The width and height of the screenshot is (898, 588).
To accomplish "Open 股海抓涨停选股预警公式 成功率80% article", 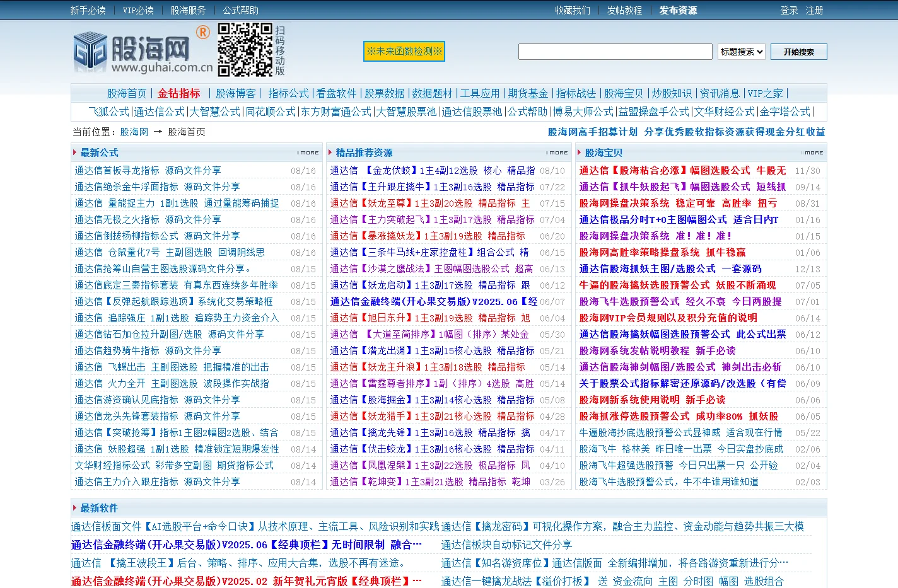I will pos(679,416).
